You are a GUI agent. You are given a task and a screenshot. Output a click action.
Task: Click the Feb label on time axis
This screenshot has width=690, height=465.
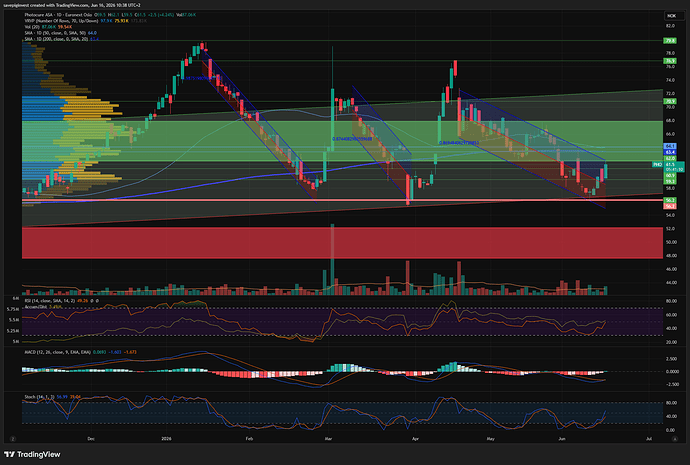pos(249,439)
